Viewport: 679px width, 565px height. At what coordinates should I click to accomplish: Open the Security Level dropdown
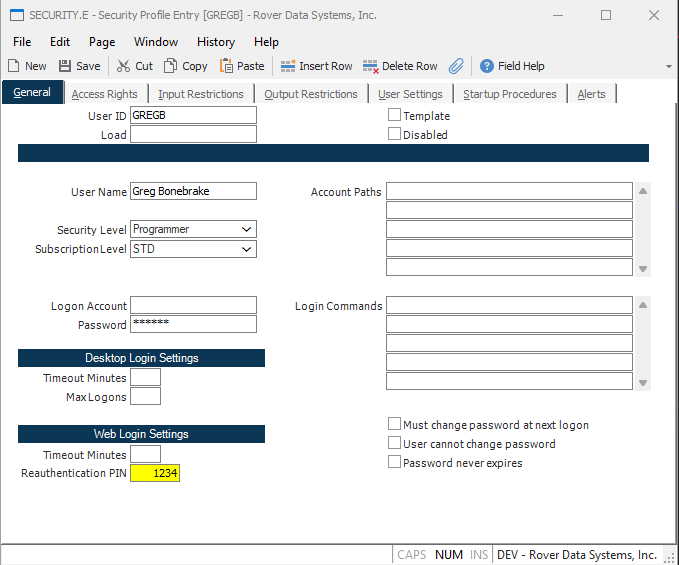click(246, 230)
